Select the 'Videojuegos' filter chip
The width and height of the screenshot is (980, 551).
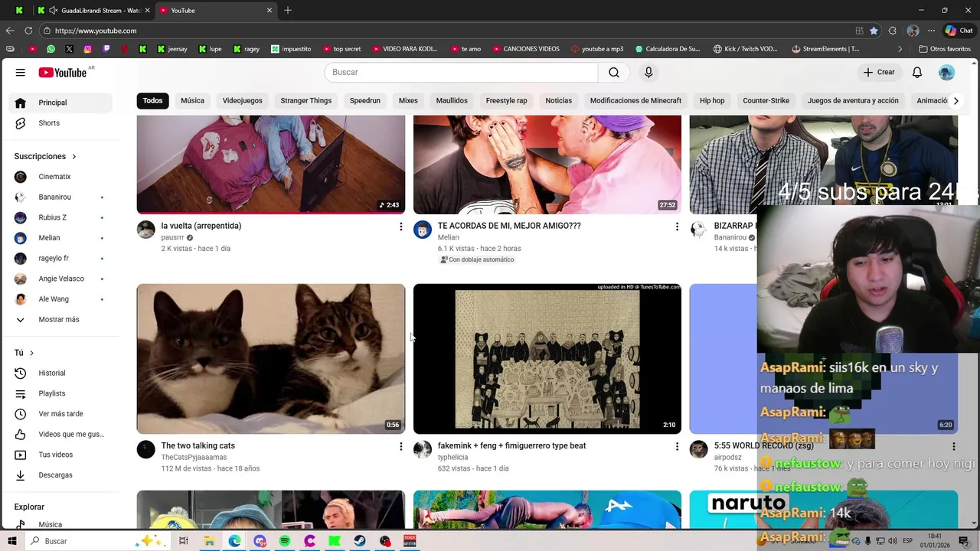click(x=242, y=101)
